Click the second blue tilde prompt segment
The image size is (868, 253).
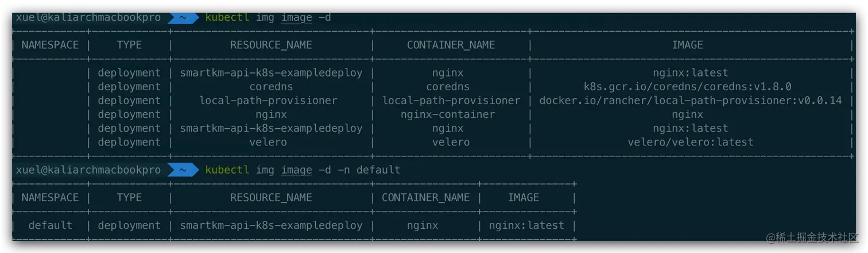pos(183,170)
